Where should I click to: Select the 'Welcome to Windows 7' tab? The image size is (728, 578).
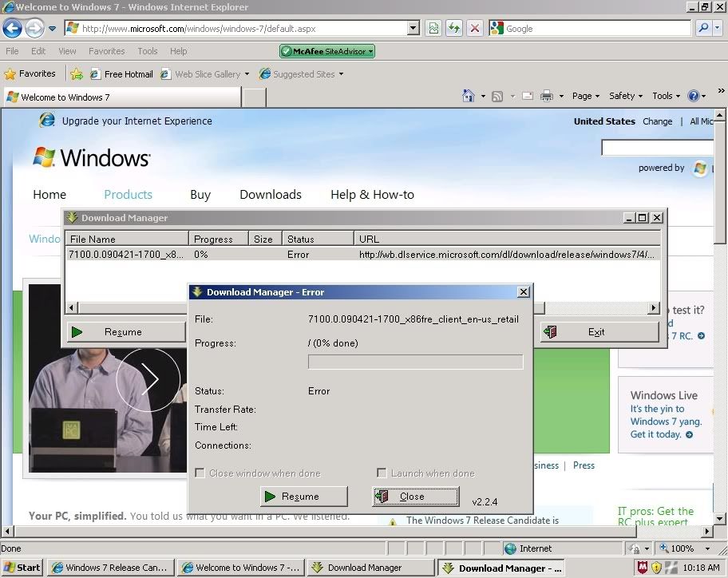click(x=120, y=97)
